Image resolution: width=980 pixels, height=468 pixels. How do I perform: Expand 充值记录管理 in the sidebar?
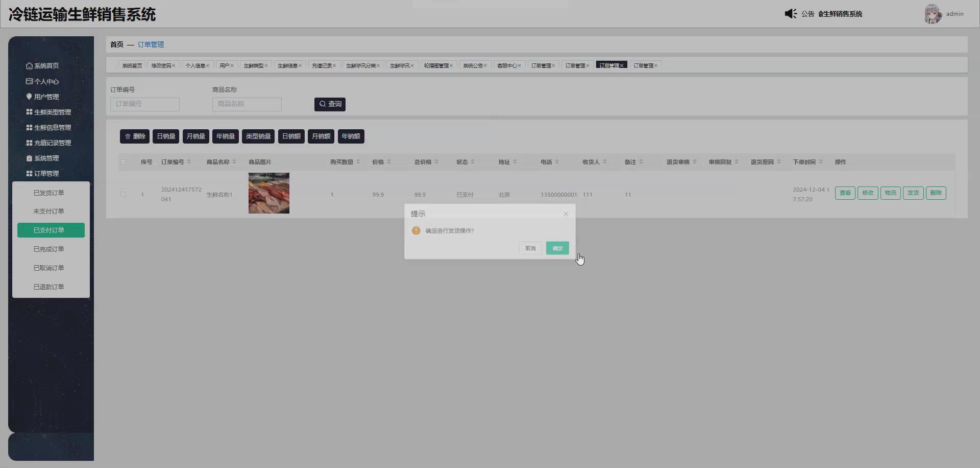[49, 143]
